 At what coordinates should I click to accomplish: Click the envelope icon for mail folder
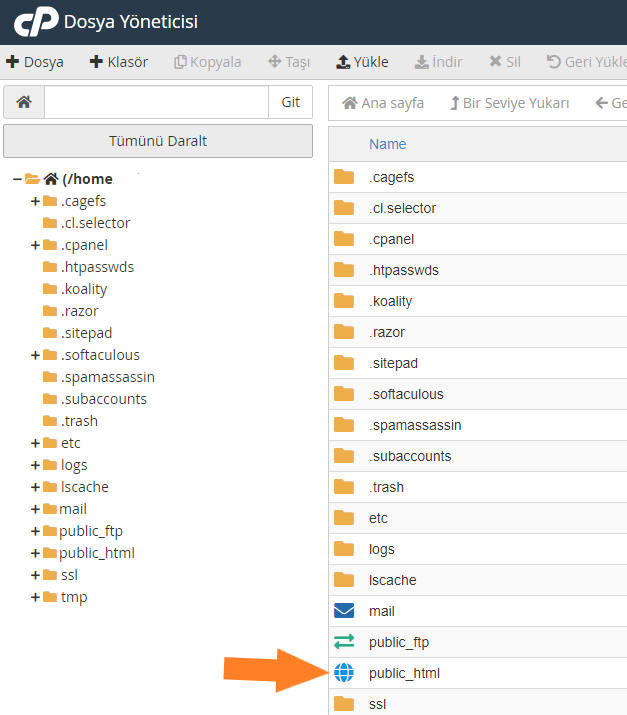tap(344, 611)
